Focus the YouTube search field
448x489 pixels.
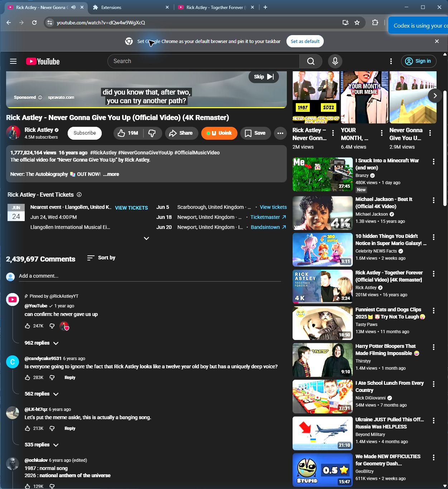coord(203,61)
